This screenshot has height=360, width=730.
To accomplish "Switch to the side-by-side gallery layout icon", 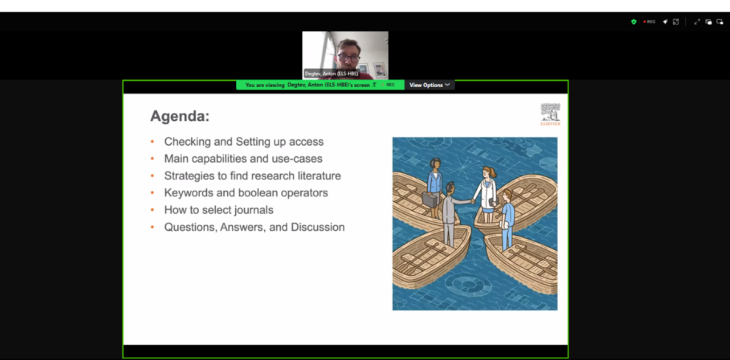I will 709,22.
